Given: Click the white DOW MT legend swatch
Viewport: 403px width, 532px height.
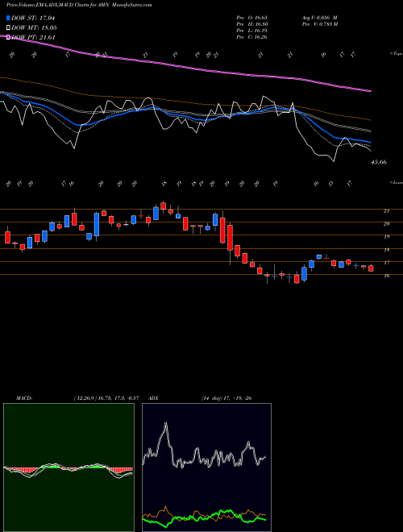Looking at the screenshot, I should [9, 28].
